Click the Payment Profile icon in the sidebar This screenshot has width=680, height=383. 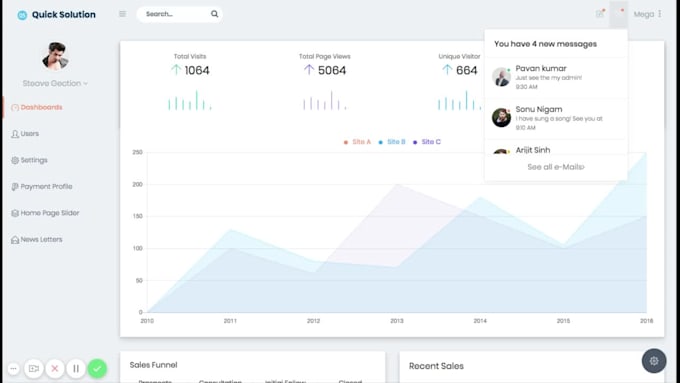(15, 187)
